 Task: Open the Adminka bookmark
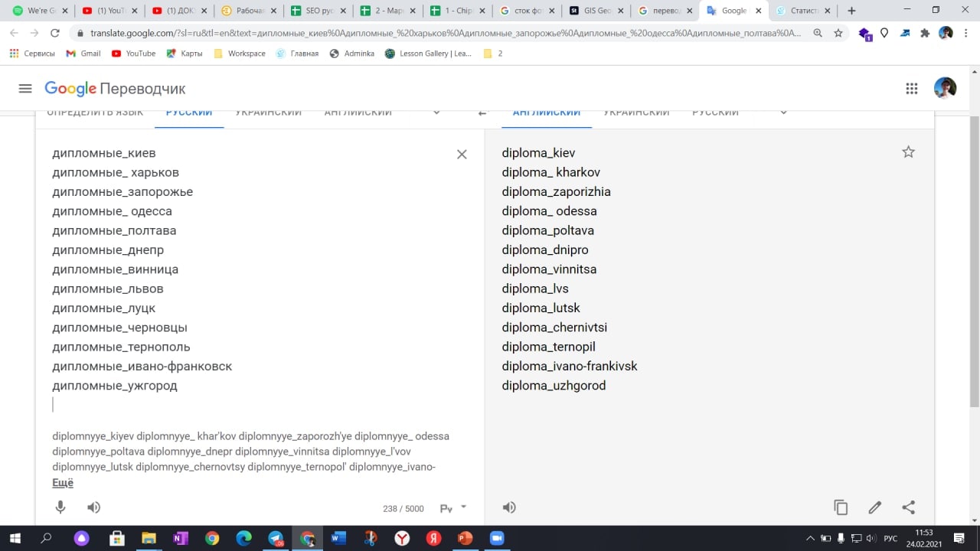coord(352,54)
